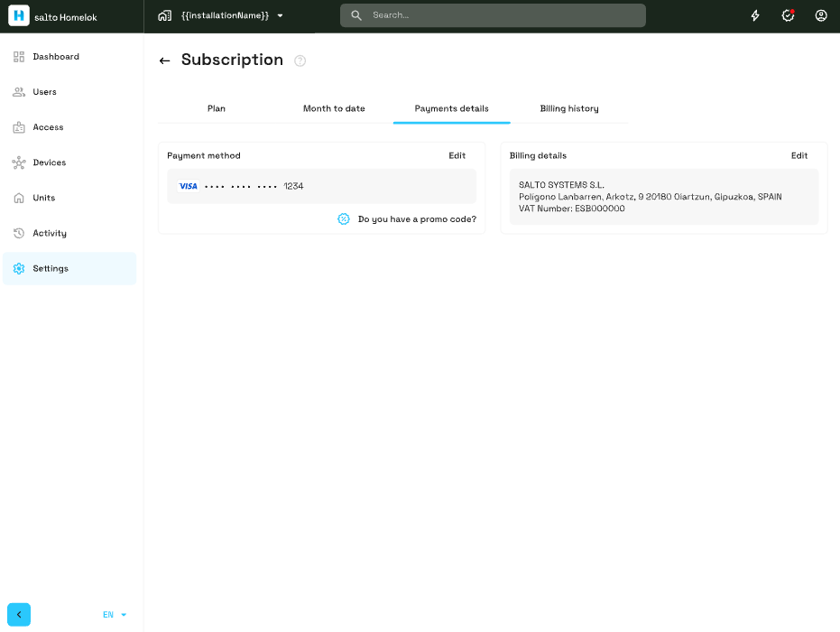The image size is (840, 632).
Task: Open the lightning bolt quick actions
Action: point(755,15)
